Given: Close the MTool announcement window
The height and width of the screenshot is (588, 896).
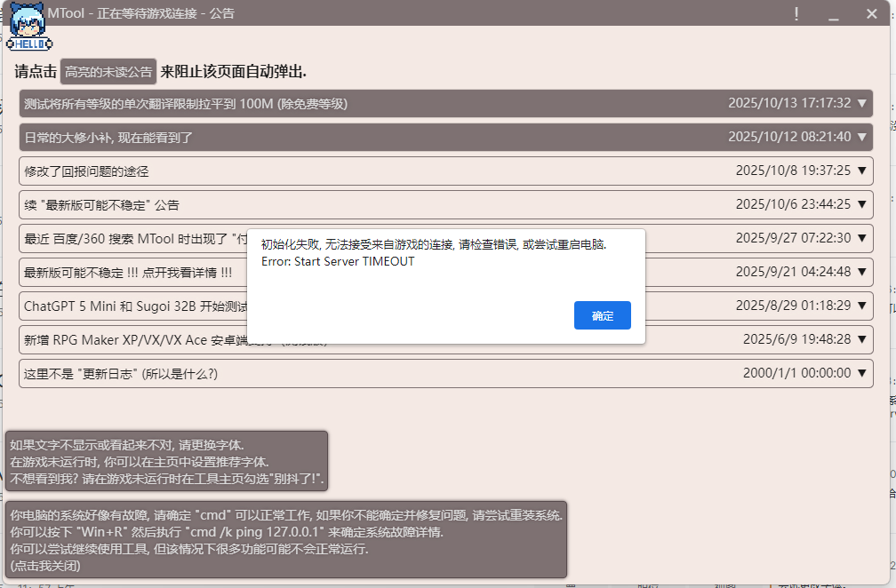Looking at the screenshot, I should click(x=871, y=14).
